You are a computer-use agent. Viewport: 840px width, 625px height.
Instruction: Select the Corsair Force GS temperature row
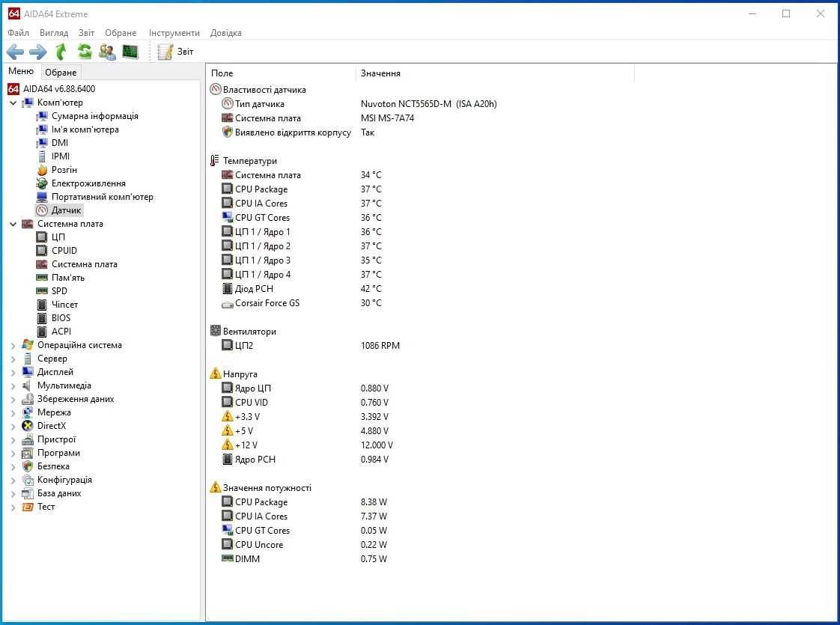click(x=301, y=303)
